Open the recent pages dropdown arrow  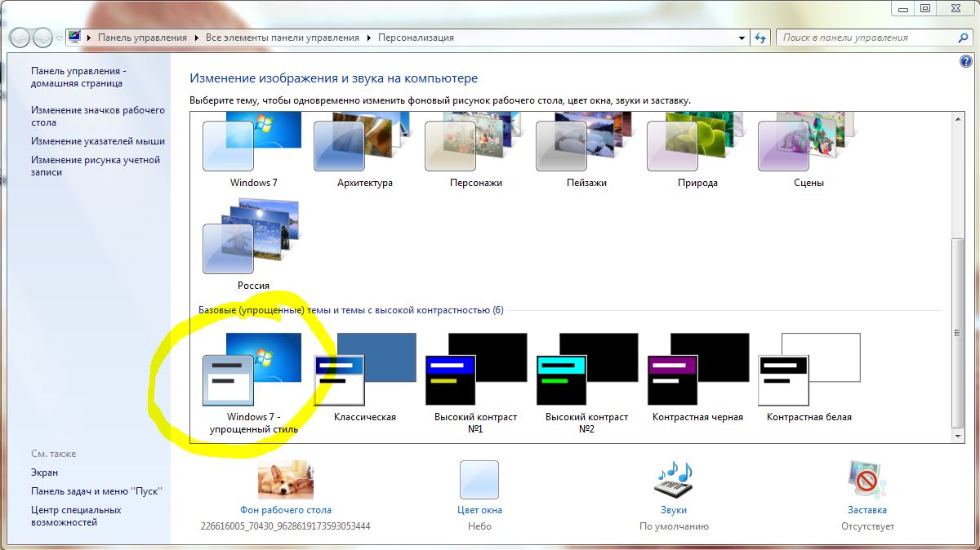click(x=60, y=38)
